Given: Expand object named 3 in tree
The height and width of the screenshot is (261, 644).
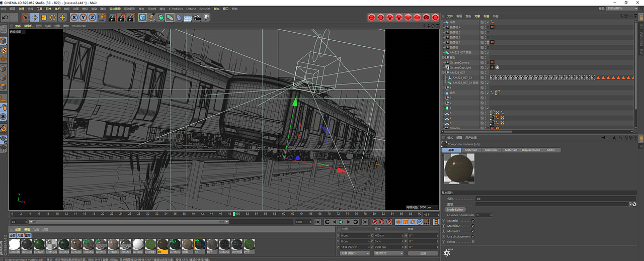Looking at the screenshot, I should tap(443, 98).
